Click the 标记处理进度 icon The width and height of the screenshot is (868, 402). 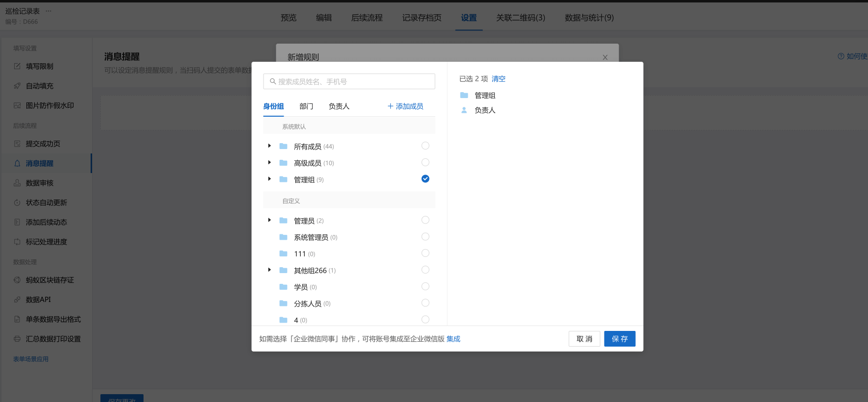coord(17,242)
